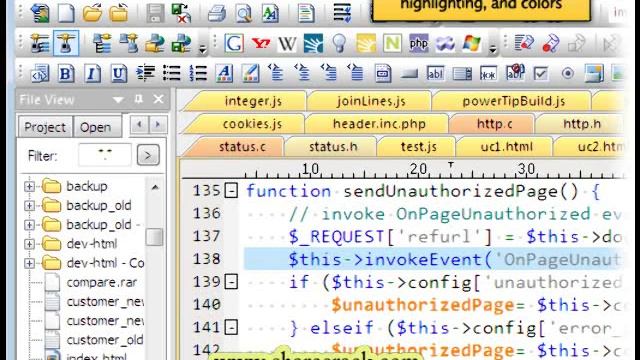Search Google using the G icon
This screenshot has height=360, width=640.
point(234,43)
